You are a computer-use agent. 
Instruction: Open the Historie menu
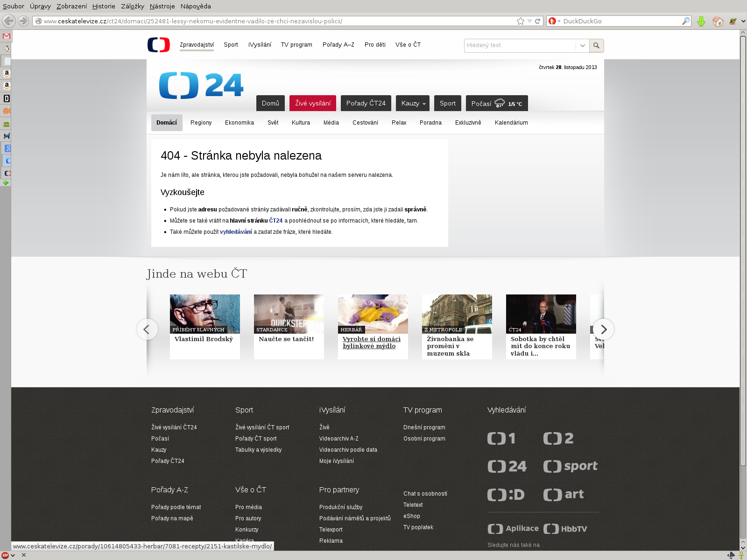coord(104,6)
